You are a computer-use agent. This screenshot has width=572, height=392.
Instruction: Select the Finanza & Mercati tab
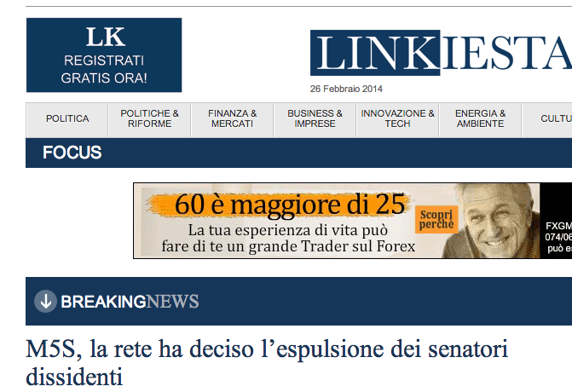(x=232, y=118)
